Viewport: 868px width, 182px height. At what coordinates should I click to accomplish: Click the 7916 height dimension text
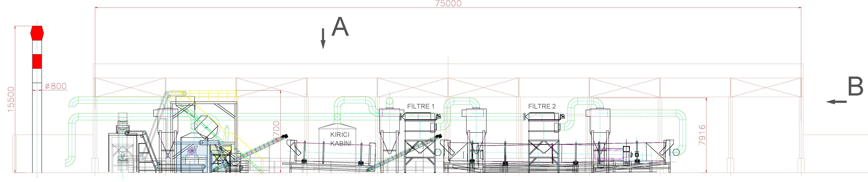pyautogui.click(x=702, y=135)
